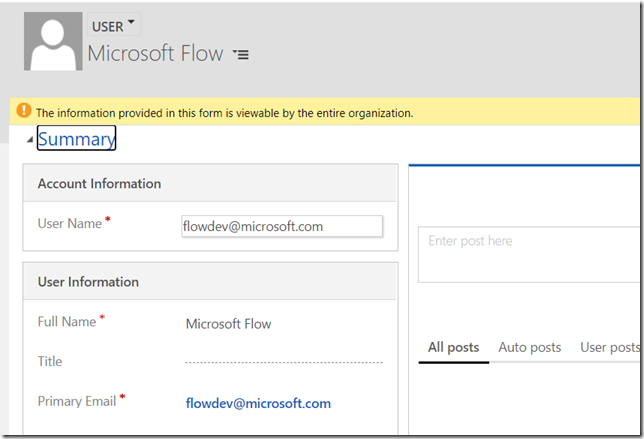Click the Account Information section header
Image resolution: width=644 pixels, height=439 pixels.
(210, 184)
